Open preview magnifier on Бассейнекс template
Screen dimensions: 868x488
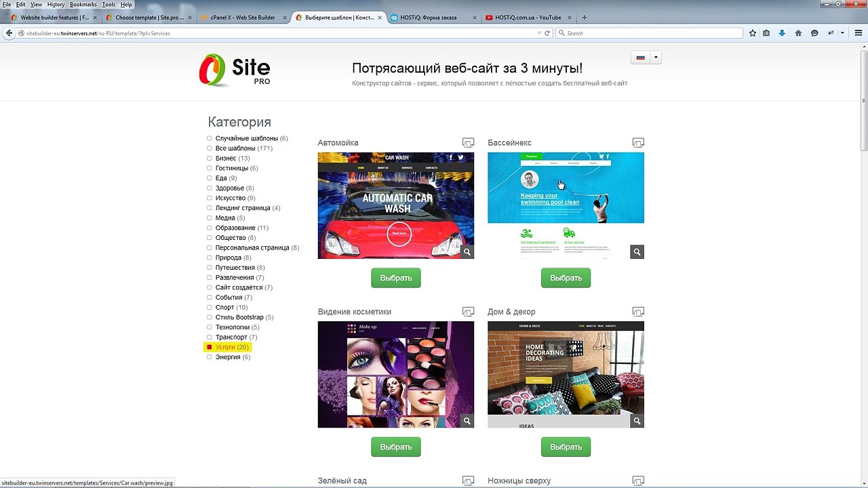tap(637, 252)
